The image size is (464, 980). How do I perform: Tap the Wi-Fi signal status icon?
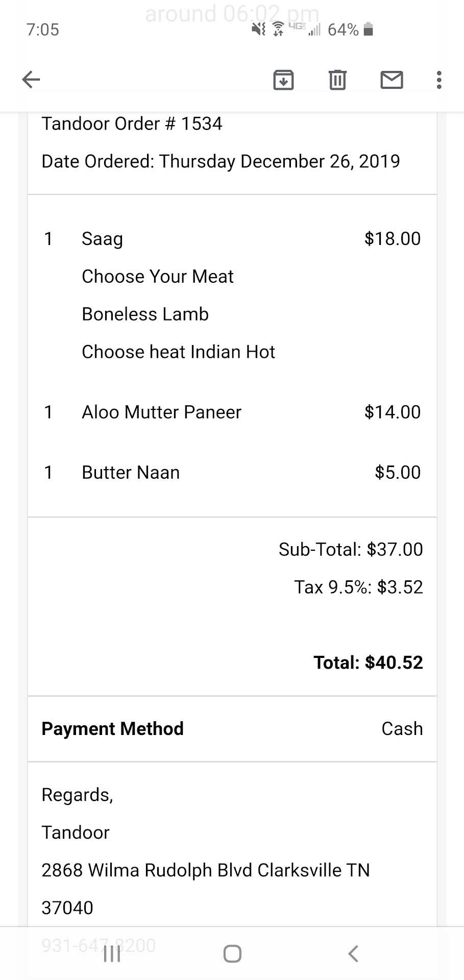(278, 29)
